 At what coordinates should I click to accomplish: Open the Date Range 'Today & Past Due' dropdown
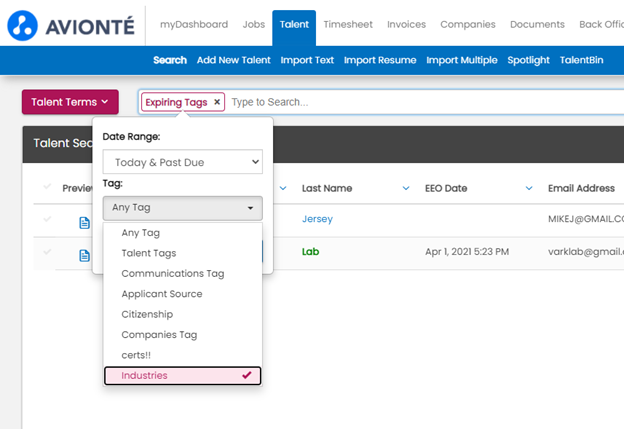[182, 161]
